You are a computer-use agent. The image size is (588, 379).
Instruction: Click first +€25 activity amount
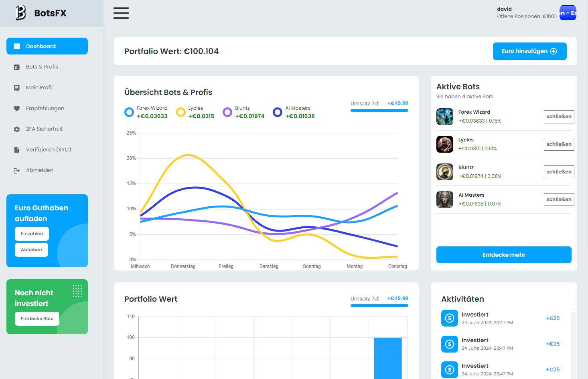(x=552, y=319)
